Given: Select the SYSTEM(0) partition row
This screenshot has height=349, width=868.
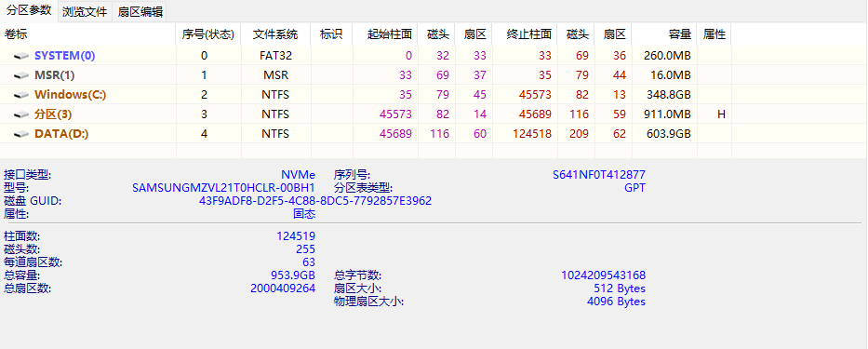Looking at the screenshot, I should 366,56.
